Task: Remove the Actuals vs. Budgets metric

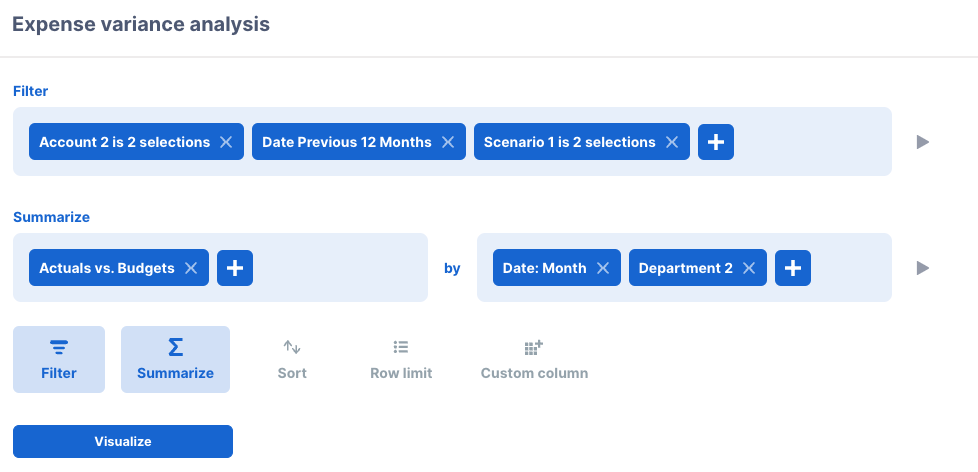Action: pos(191,268)
